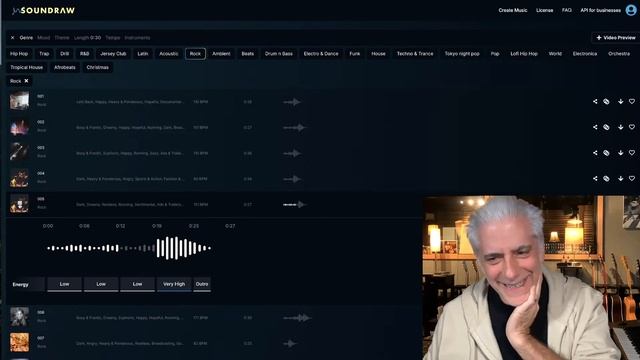Screen dimensions: 640x360
Task: Play track 005 waveform preview
Action: tap(294, 204)
